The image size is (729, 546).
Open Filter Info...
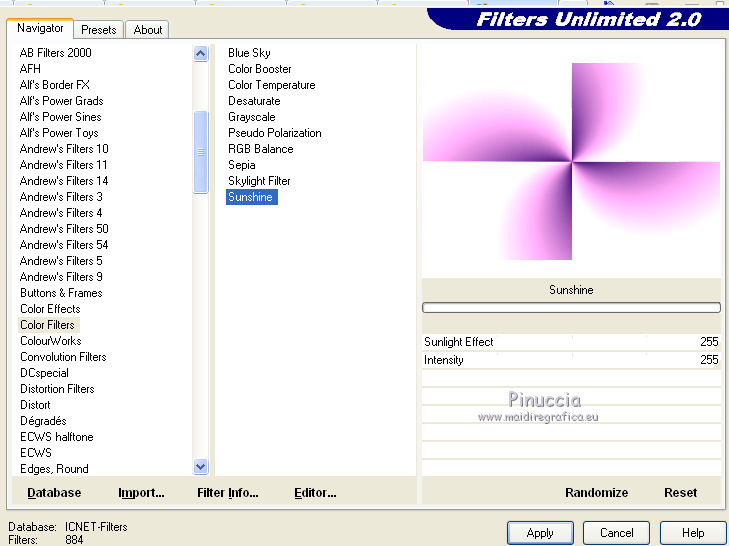[x=227, y=493]
